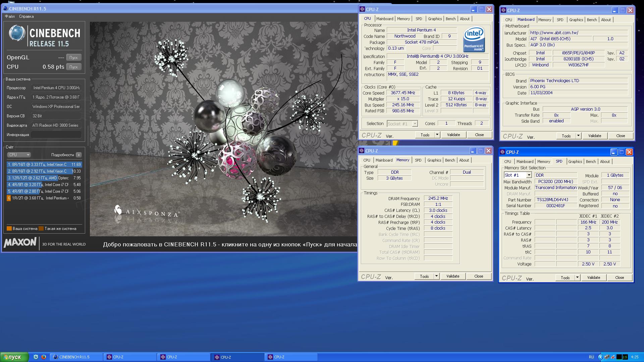Click title bar icon of CPU-Z SPD window
644x362 pixels.
coord(502,152)
